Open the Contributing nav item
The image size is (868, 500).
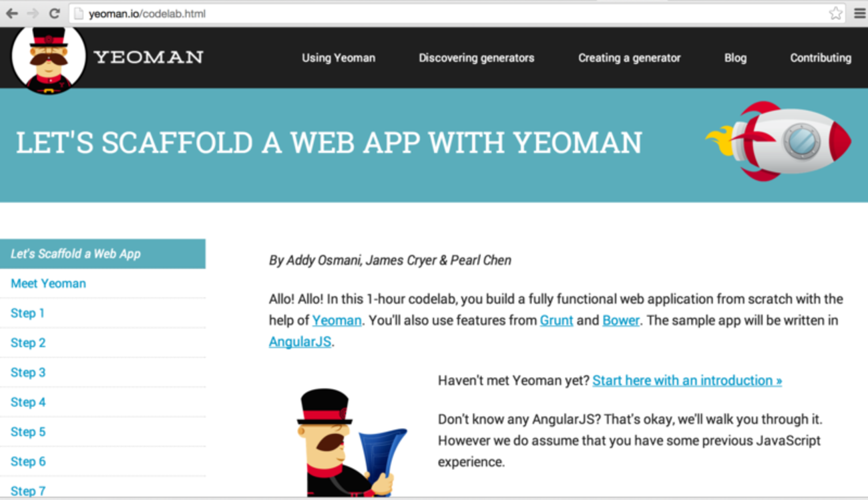(x=821, y=58)
